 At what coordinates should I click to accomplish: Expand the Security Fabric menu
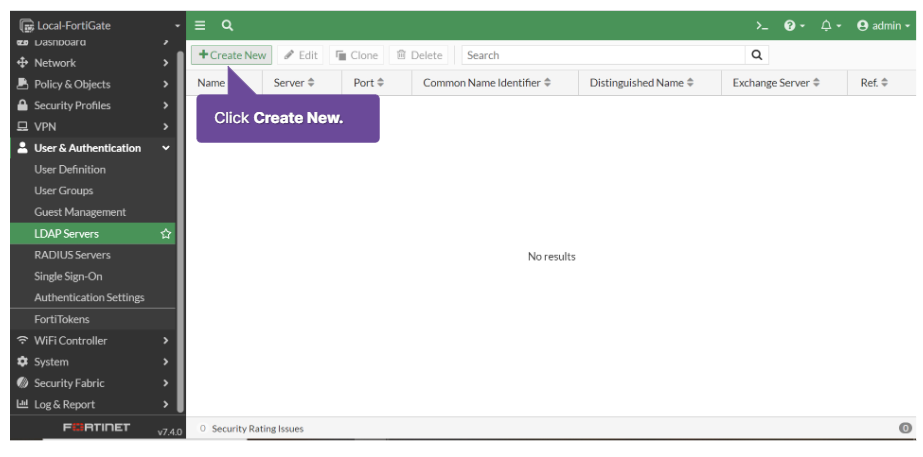click(x=93, y=383)
